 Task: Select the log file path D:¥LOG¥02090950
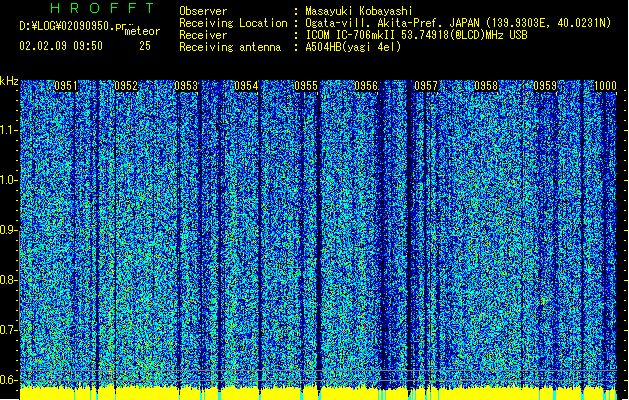click(72, 26)
